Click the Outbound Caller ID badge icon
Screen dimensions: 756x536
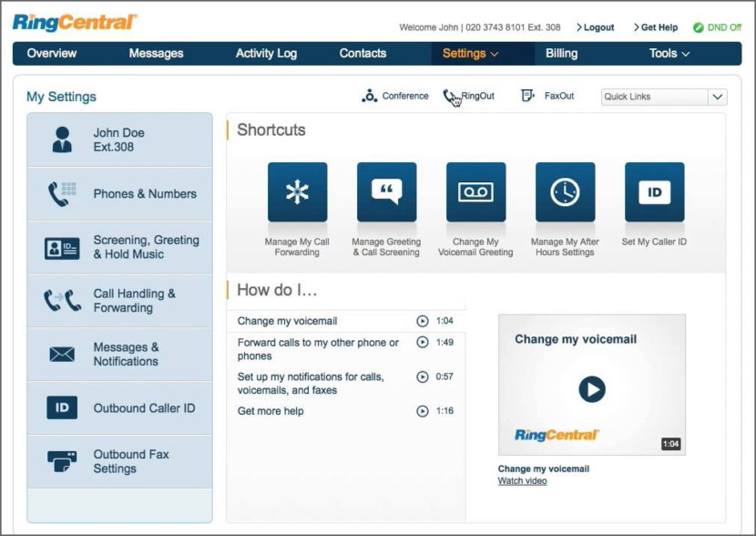[x=62, y=407]
